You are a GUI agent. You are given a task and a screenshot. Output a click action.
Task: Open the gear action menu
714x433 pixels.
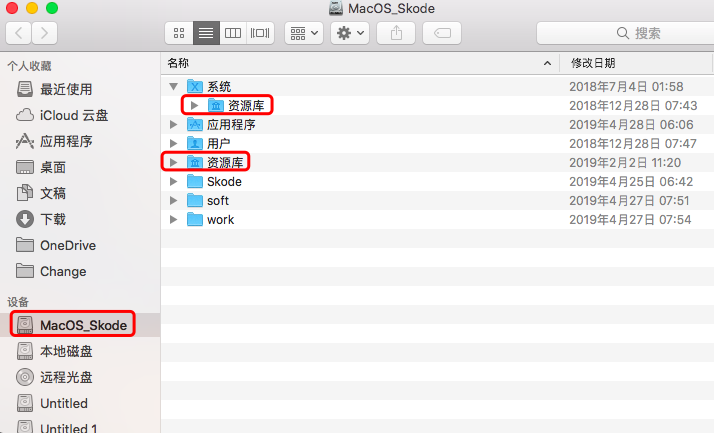350,33
